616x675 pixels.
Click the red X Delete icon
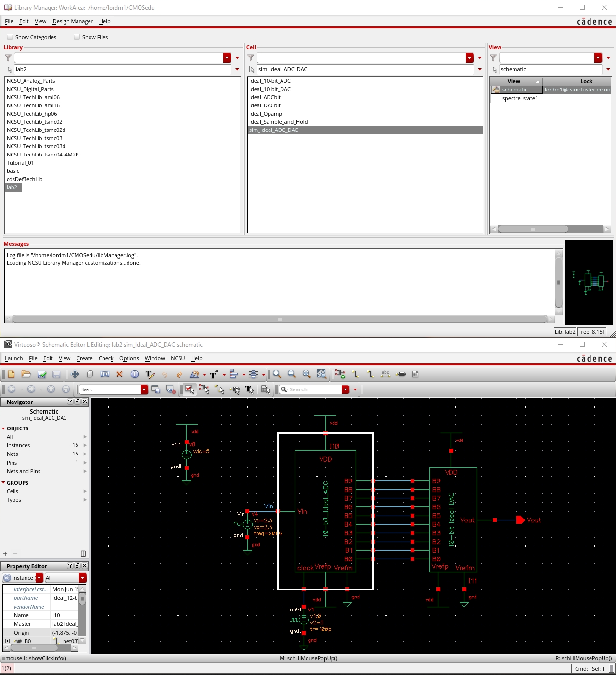[x=119, y=374]
